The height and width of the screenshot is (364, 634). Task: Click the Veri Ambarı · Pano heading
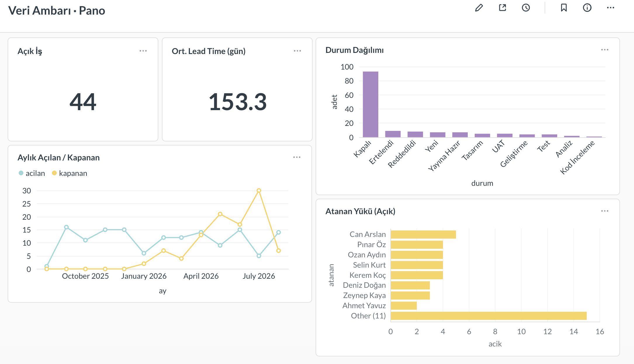(57, 11)
